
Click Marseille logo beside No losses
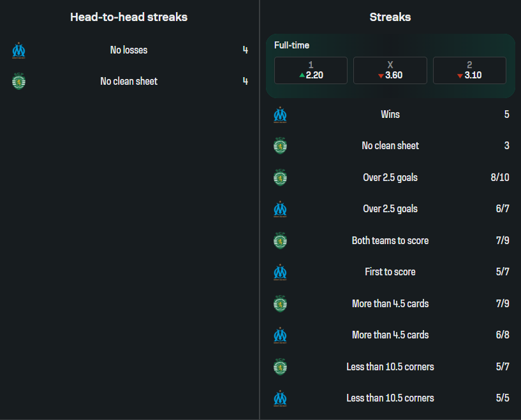(x=18, y=50)
